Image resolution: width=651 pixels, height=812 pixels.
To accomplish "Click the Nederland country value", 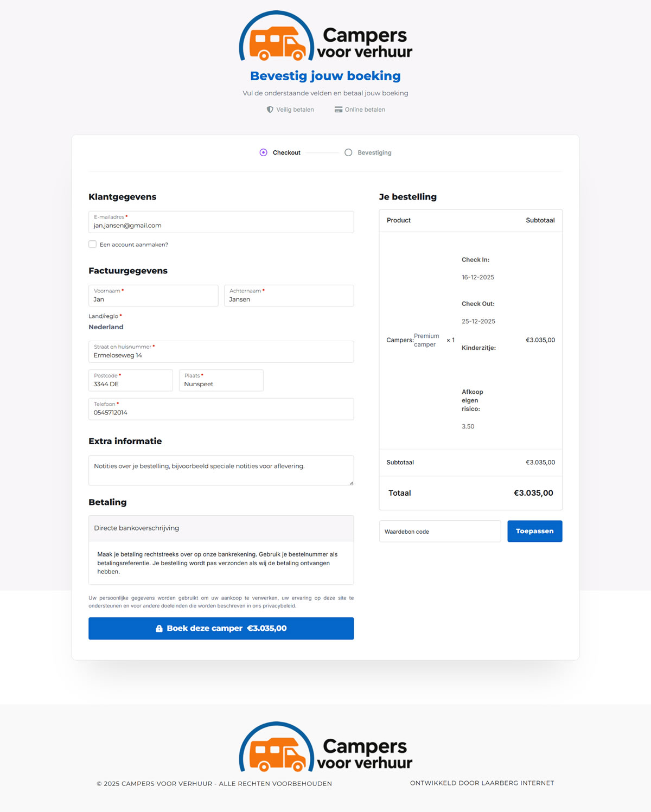I will (x=106, y=327).
